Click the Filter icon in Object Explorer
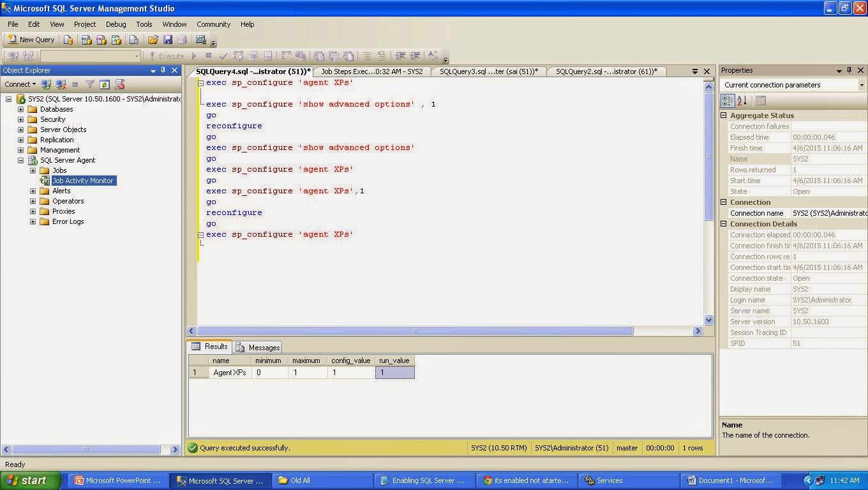The height and width of the screenshot is (490, 868). point(90,84)
